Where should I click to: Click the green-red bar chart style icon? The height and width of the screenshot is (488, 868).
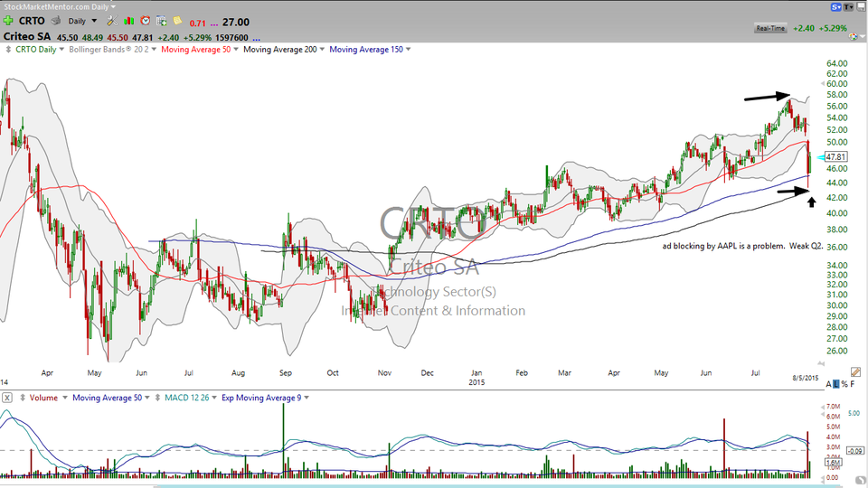[129, 21]
